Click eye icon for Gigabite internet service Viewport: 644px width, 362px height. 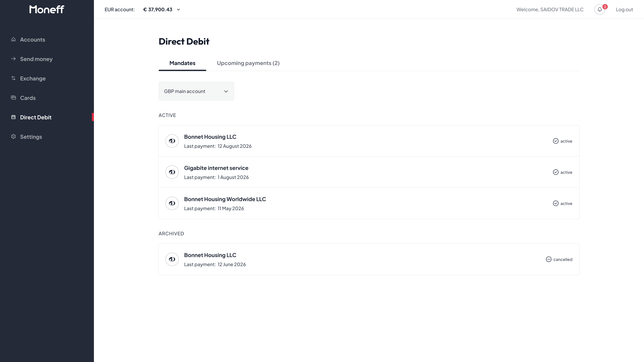coord(172,172)
